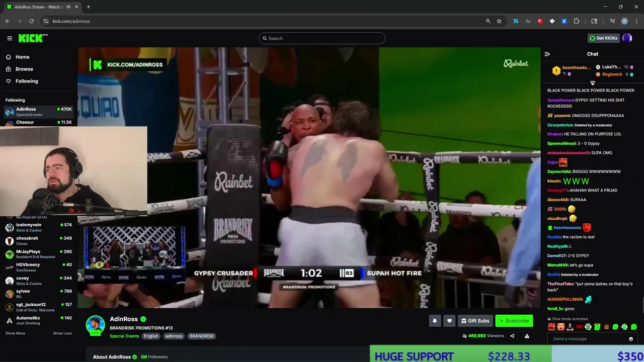Reload the page

(x=31, y=21)
